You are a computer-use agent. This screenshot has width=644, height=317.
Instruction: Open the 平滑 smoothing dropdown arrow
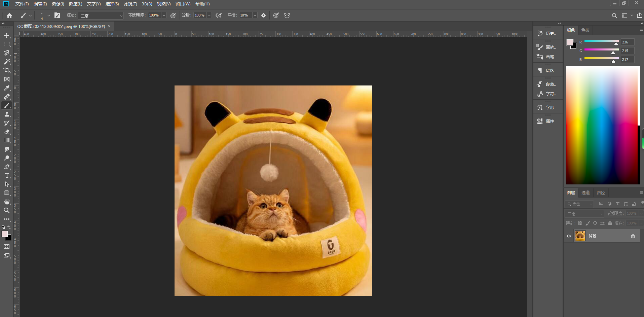point(255,15)
